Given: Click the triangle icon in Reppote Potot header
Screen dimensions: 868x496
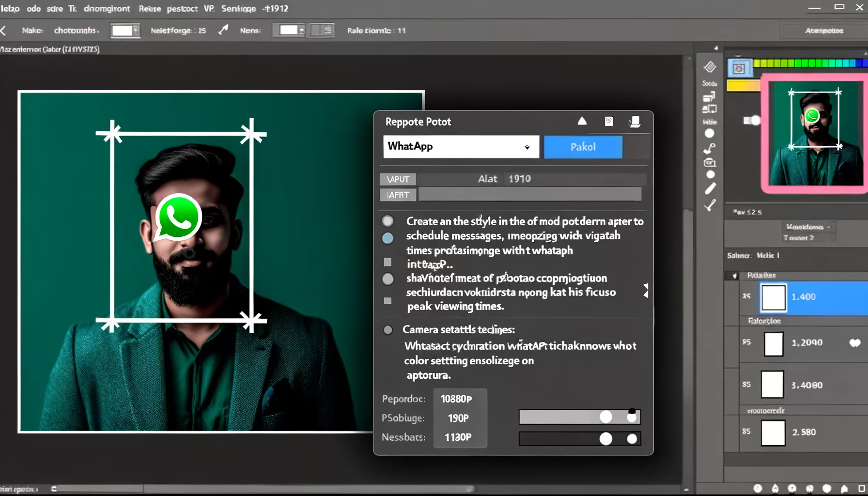Looking at the screenshot, I should pos(582,121).
